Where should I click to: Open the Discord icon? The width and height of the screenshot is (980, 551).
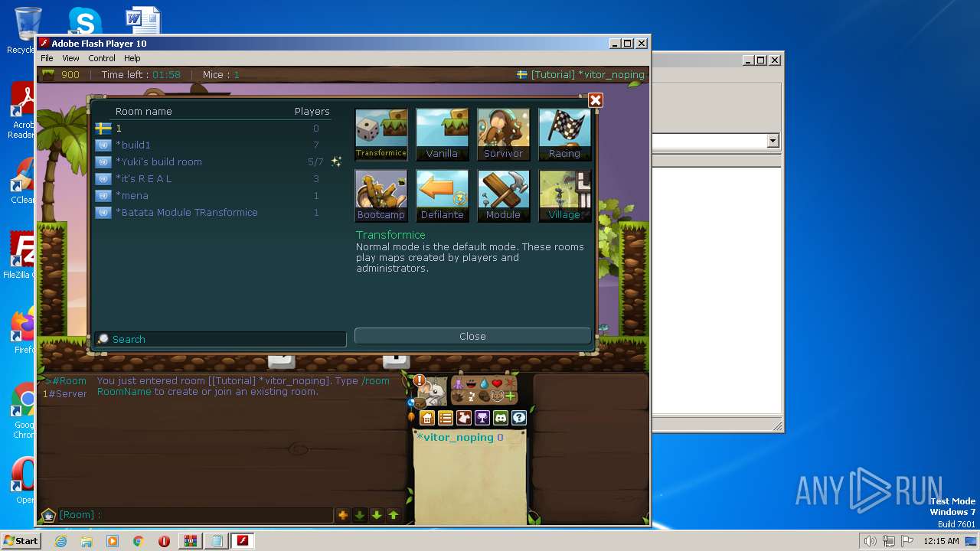(x=501, y=418)
